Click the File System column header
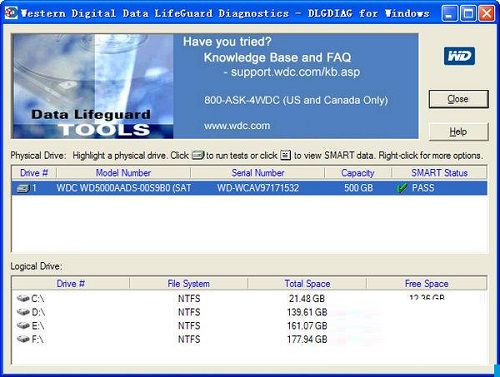Screen dimensions: 500x377 (x=189, y=284)
